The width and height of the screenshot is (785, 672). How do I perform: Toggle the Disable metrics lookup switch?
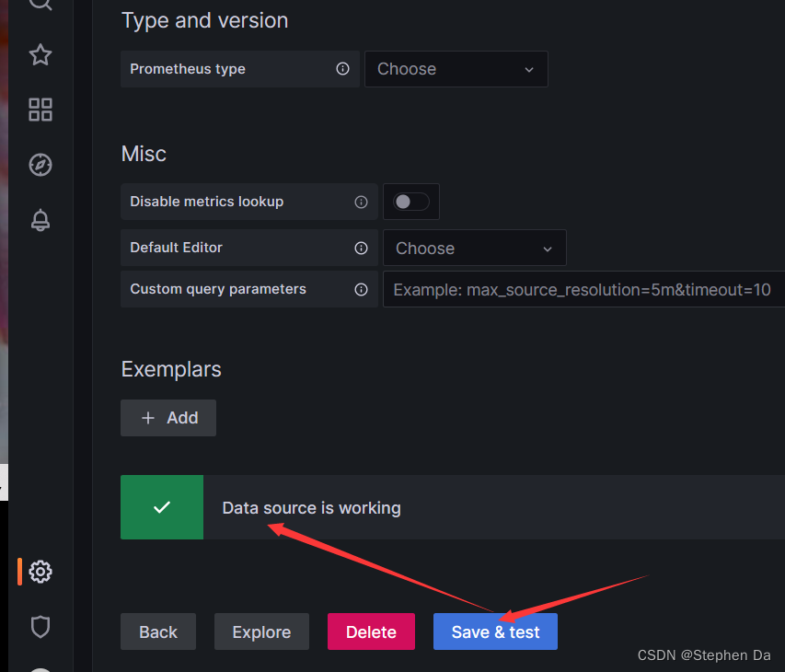411,202
